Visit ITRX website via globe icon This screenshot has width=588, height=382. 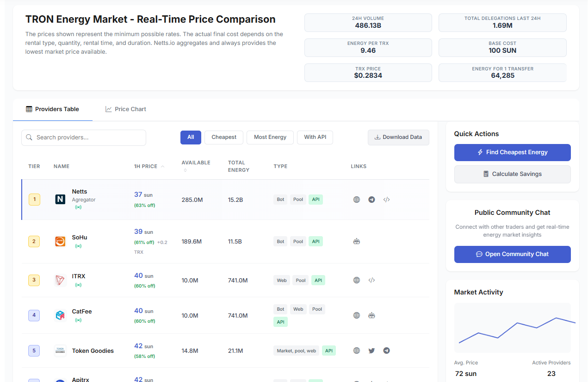356,280
